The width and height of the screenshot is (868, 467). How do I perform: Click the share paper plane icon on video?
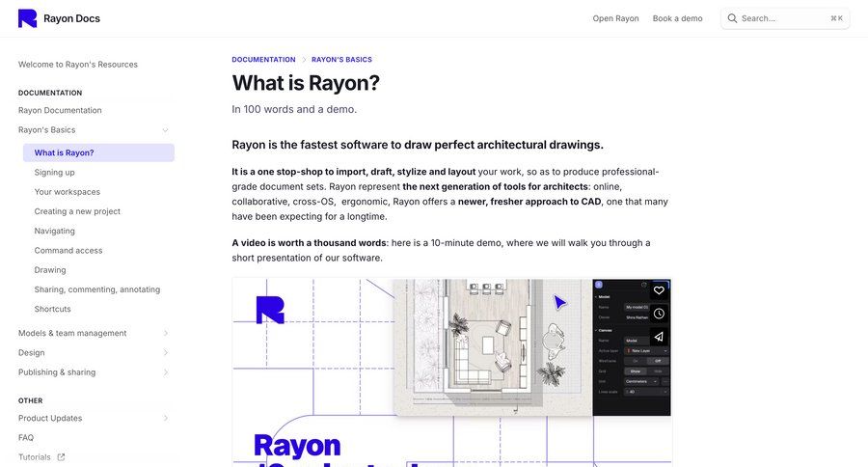pos(658,337)
